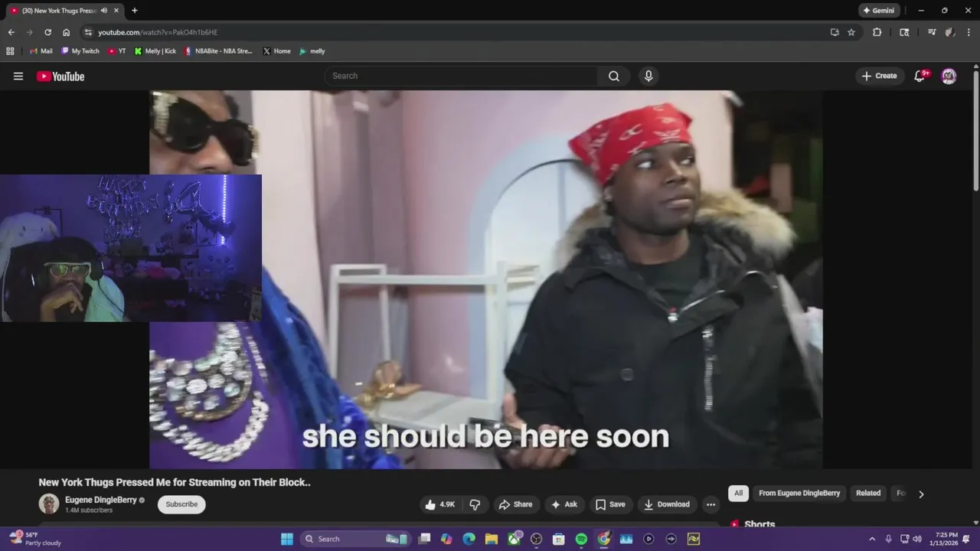Show hidden system tray icons
This screenshot has height=551, width=980.
tap(872, 539)
